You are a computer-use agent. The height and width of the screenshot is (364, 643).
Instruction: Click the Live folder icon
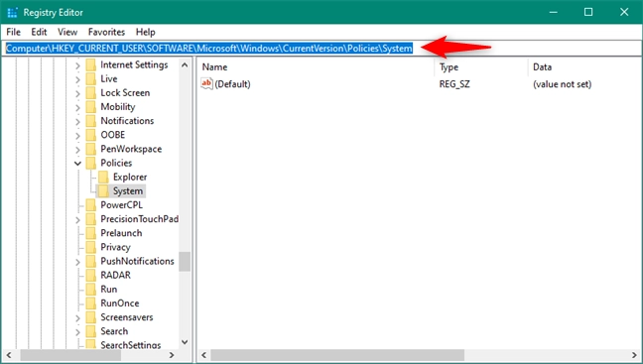click(x=91, y=78)
